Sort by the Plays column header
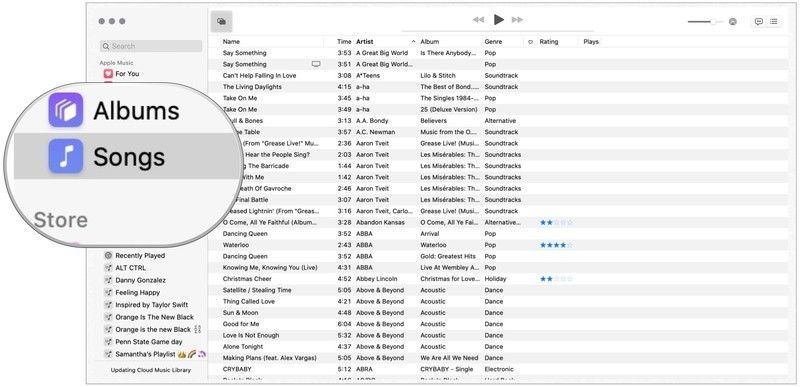The width and height of the screenshot is (800, 387). [591, 42]
